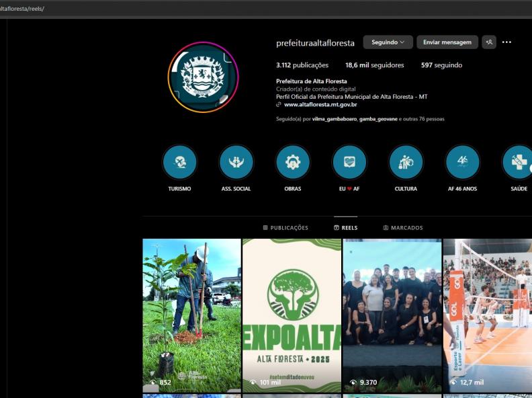The height and width of the screenshot is (398, 532).
Task: Switch to the PUBLICAÇÕES tab
Action: [285, 227]
